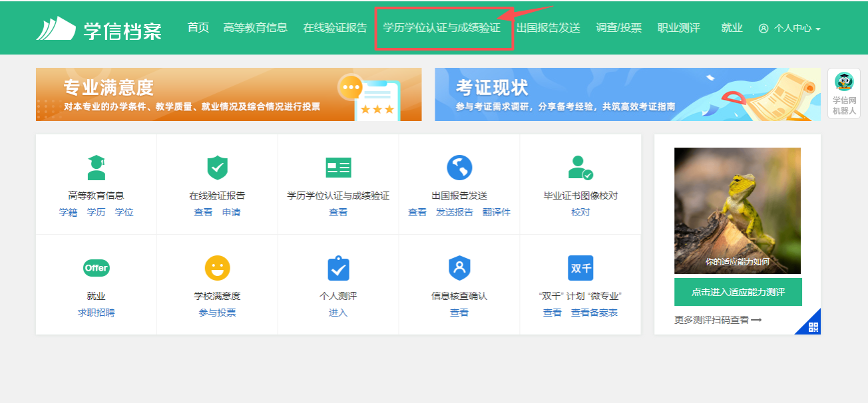
Task: Click the clipboard checkmark 个人测评 icon
Action: point(338,268)
